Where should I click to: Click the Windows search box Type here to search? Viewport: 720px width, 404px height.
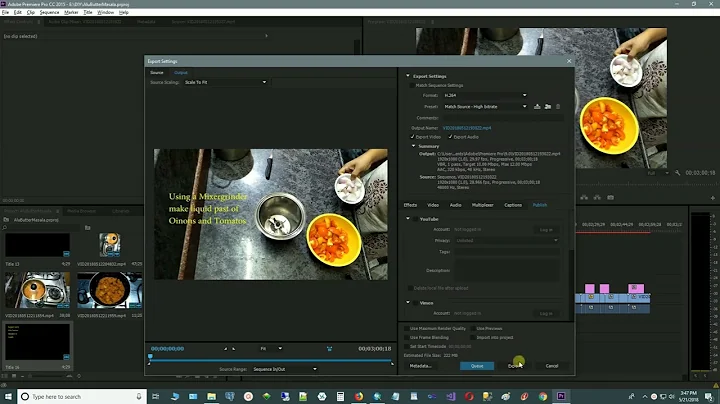pyautogui.click(x=82, y=396)
